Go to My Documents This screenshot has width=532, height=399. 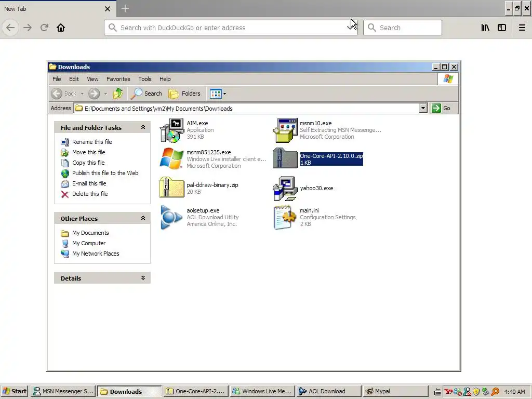point(85,233)
